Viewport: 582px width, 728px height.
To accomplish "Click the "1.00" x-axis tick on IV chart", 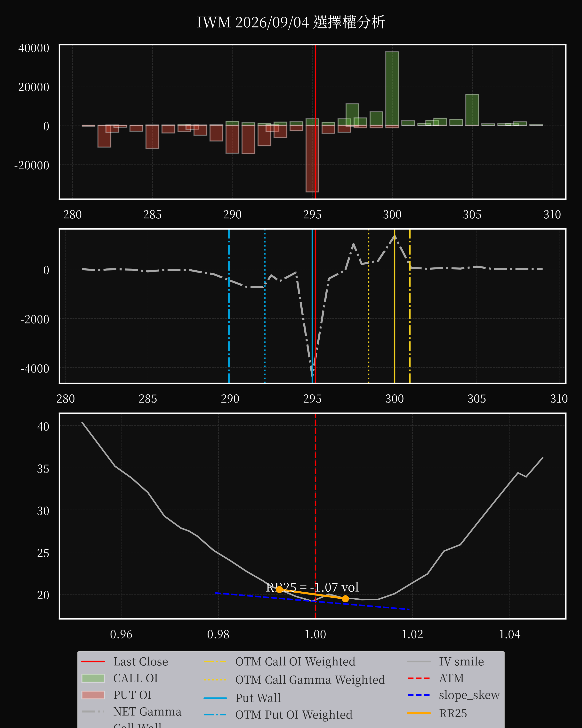I will (315, 634).
